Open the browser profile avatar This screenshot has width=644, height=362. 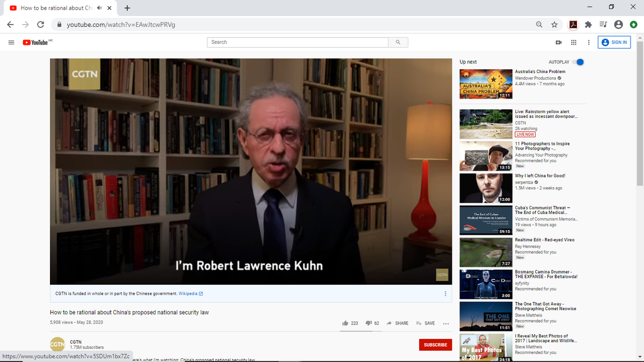tap(618, 25)
